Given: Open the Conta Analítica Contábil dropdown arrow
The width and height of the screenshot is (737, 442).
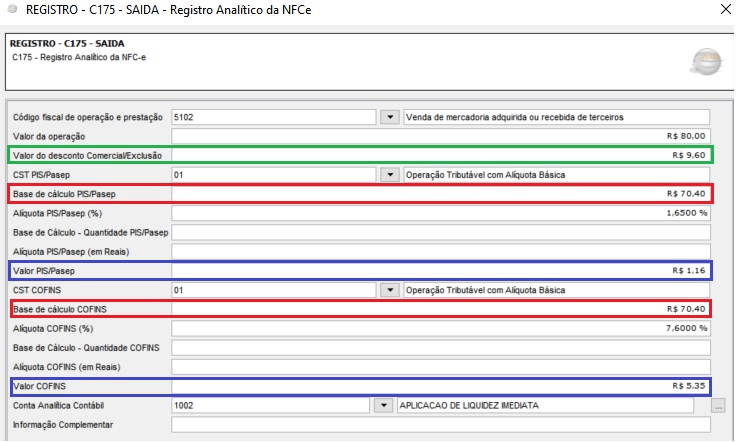Looking at the screenshot, I should point(384,405).
